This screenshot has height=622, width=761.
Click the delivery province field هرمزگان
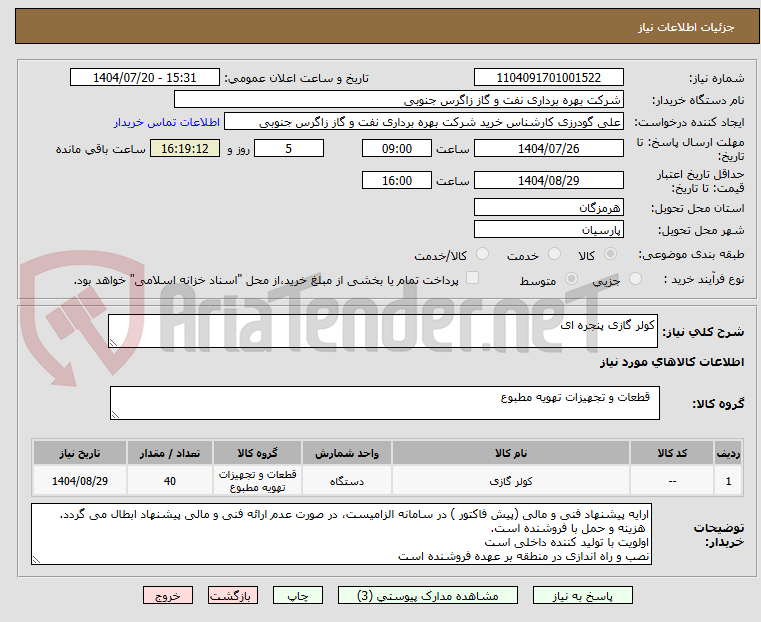click(x=548, y=208)
